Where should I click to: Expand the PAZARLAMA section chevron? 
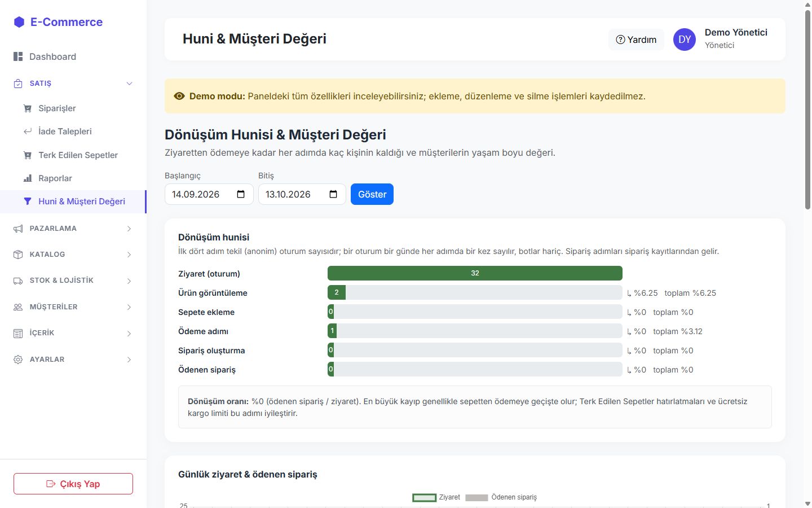(129, 229)
